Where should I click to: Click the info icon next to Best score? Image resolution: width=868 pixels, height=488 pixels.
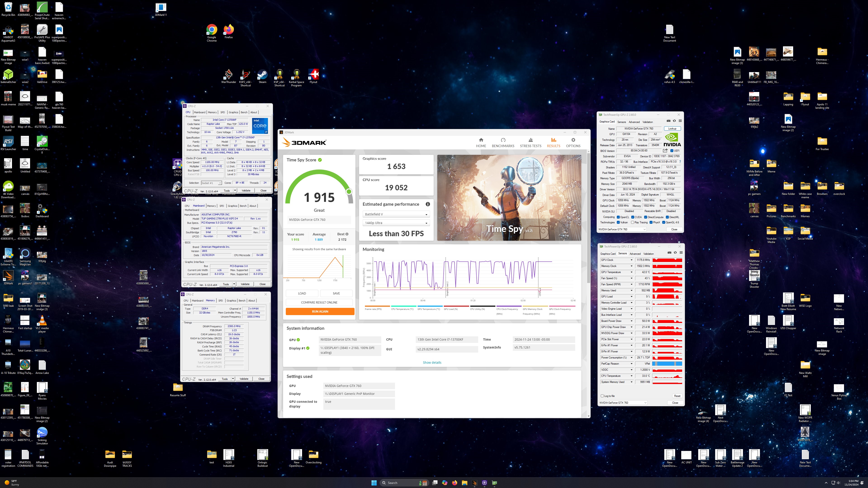(x=347, y=234)
